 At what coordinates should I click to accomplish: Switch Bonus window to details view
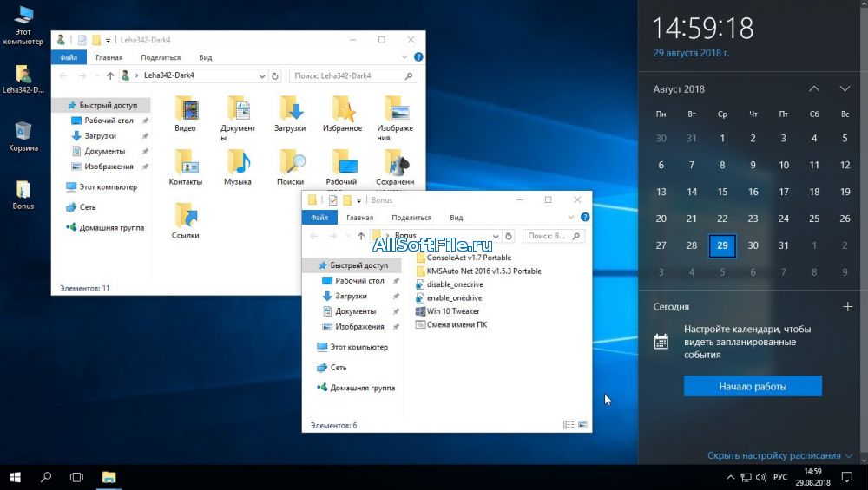[569, 425]
